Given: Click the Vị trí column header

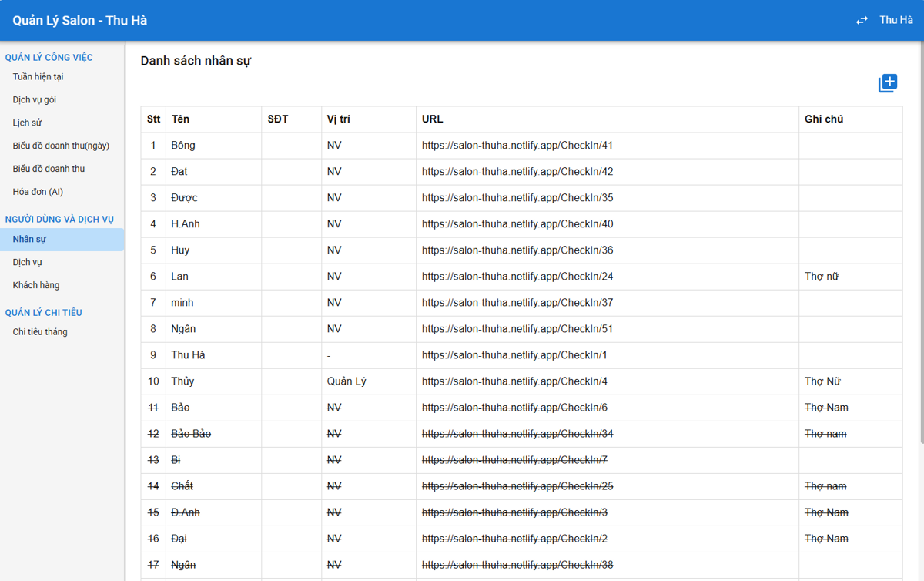Looking at the screenshot, I should pyautogui.click(x=339, y=119).
